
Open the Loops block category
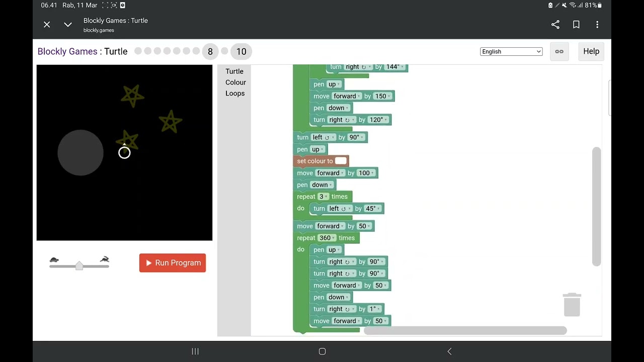[x=235, y=94]
